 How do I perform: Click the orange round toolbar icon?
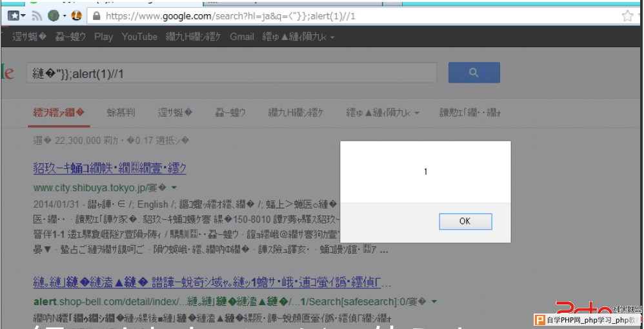tap(76, 16)
